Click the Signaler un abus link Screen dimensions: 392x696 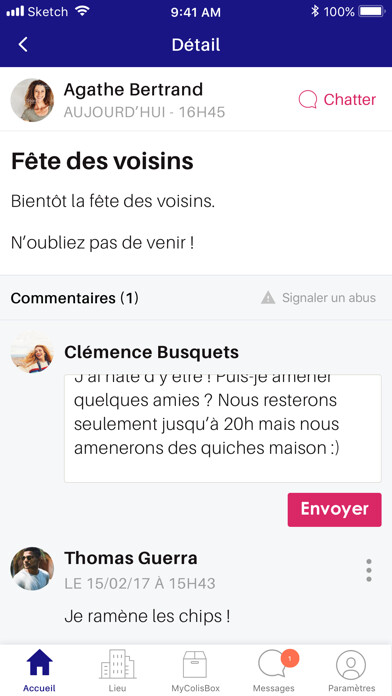pos(329,297)
